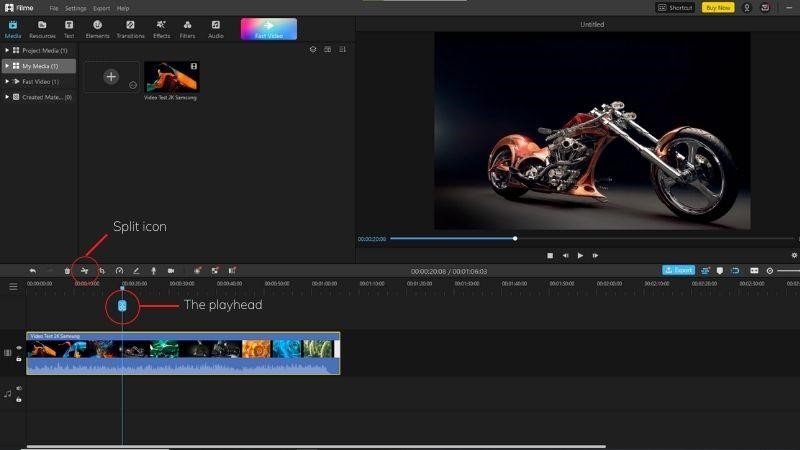The width and height of the screenshot is (800, 450).
Task: Click the first red-dotted timeline toolbar icon
Action: [197, 271]
